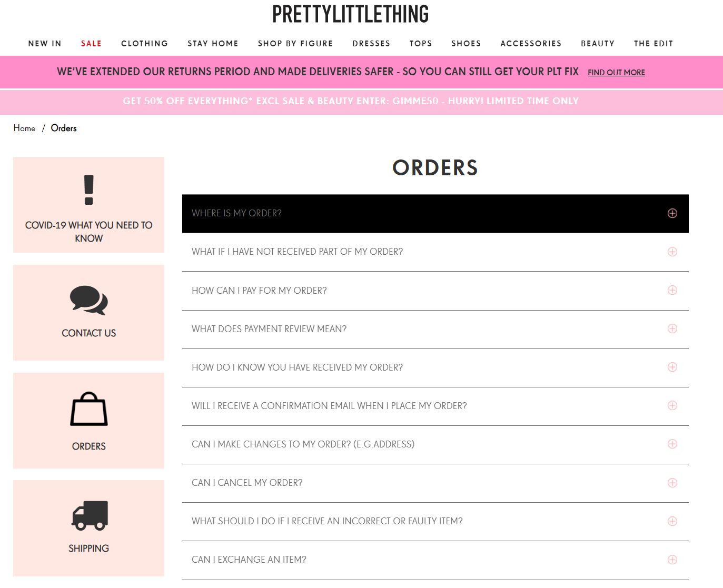
Task: Open the DRESSES menu
Action: click(371, 44)
